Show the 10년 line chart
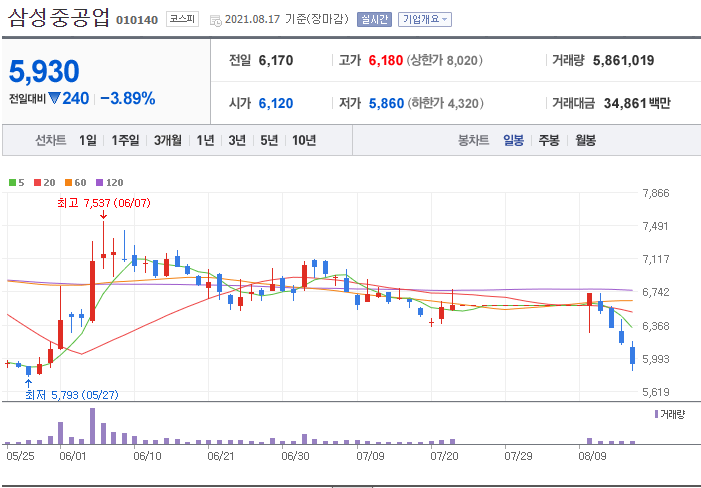Screen dimensions: 701x488 (304, 140)
